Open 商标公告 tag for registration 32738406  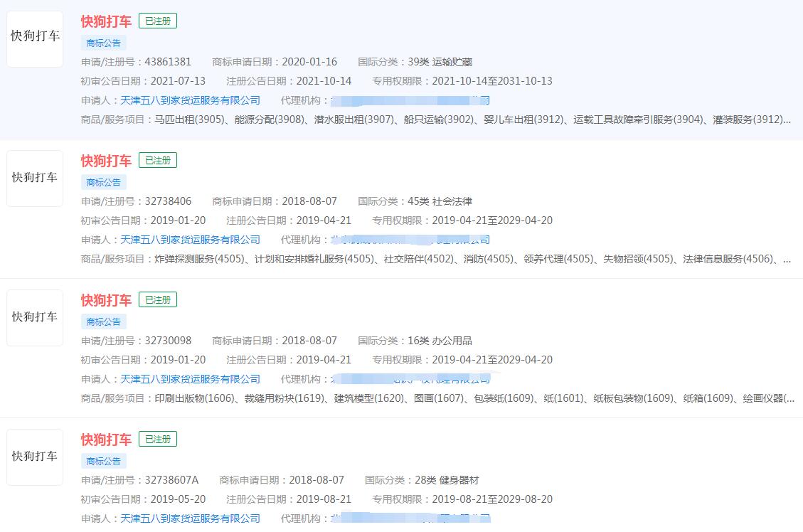[103, 182]
